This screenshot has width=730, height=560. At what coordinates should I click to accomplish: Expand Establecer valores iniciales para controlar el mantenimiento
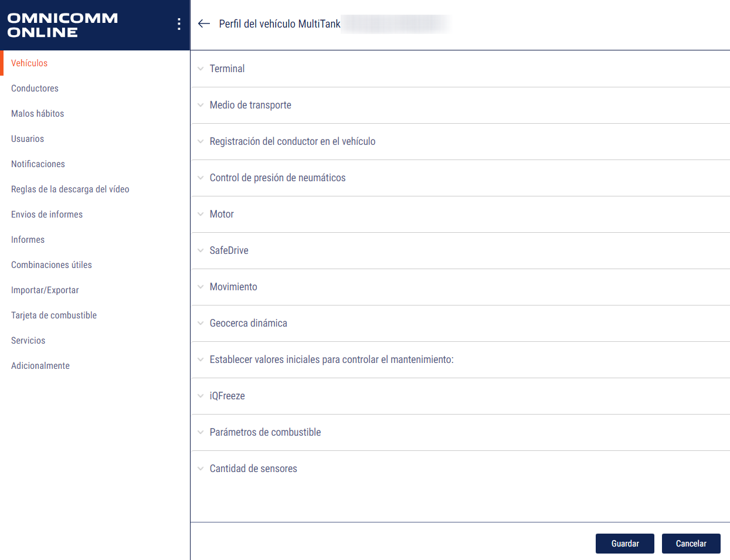[201, 359]
